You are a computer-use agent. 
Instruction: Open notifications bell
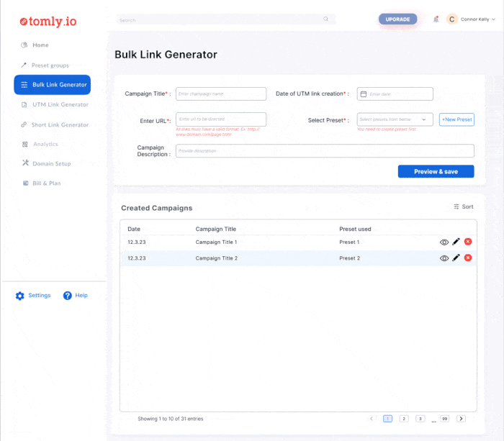point(436,19)
